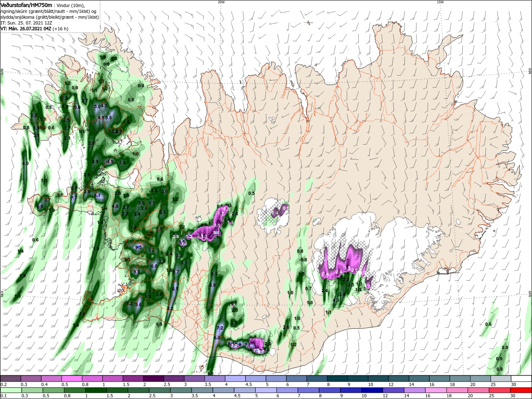Select the VT: Mán. 26.07.2021 04Z (+16 h) line
This screenshot has height=399, width=532.
[34, 29]
